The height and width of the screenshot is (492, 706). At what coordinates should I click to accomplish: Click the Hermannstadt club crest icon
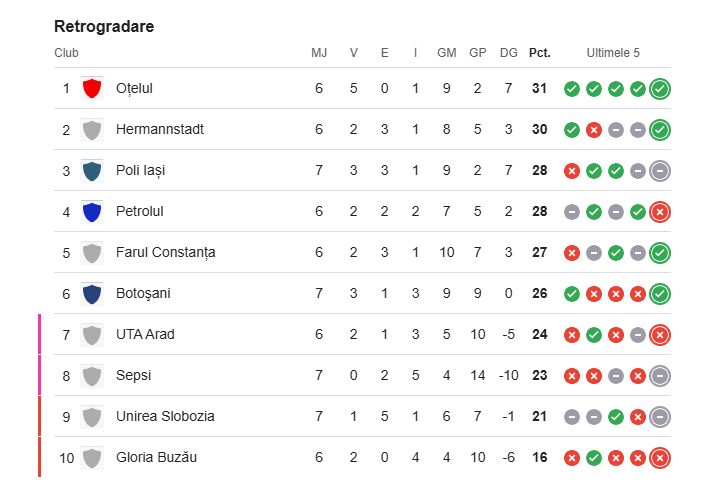[x=92, y=130]
